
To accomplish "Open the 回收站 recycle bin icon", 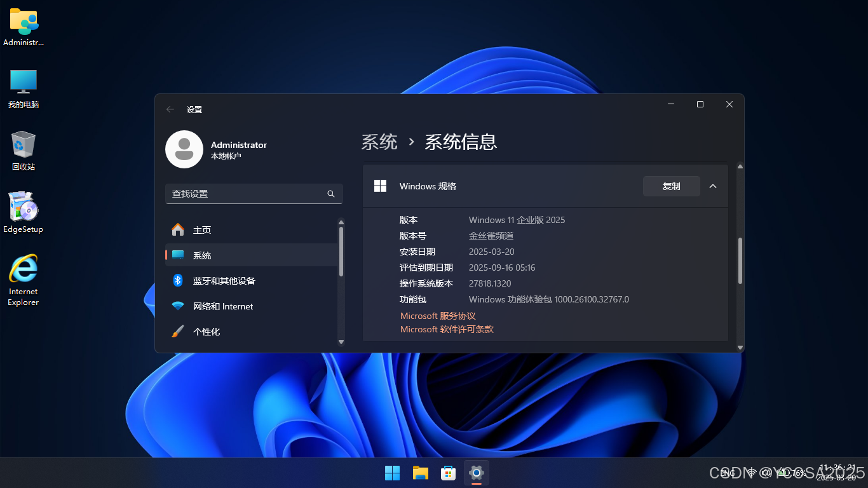I will [24, 151].
